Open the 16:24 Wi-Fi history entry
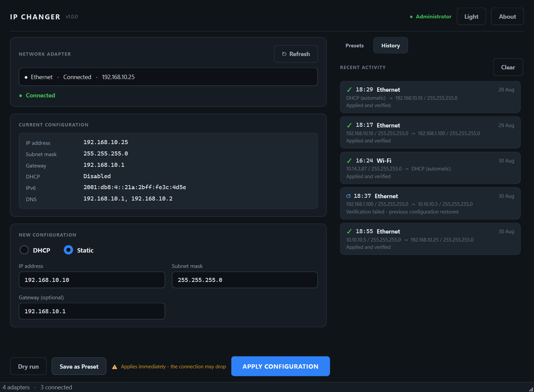The height and width of the screenshot is (392, 534). 430,168
